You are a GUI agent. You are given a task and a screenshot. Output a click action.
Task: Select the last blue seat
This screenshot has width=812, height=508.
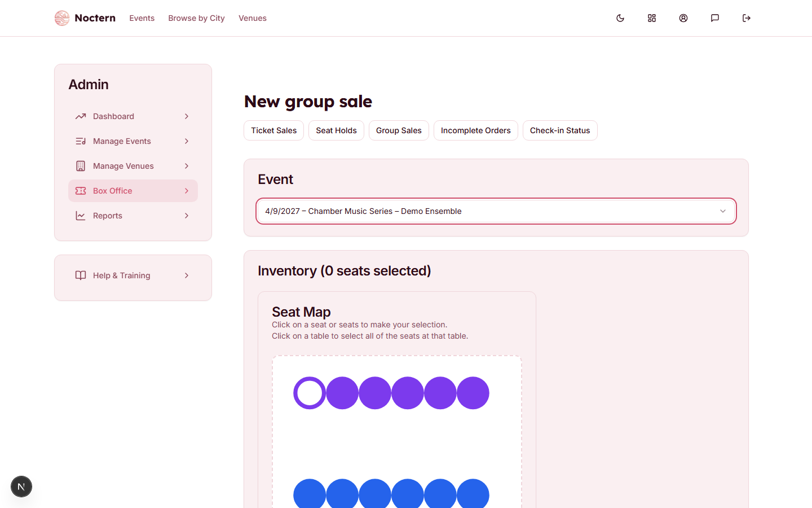click(473, 494)
